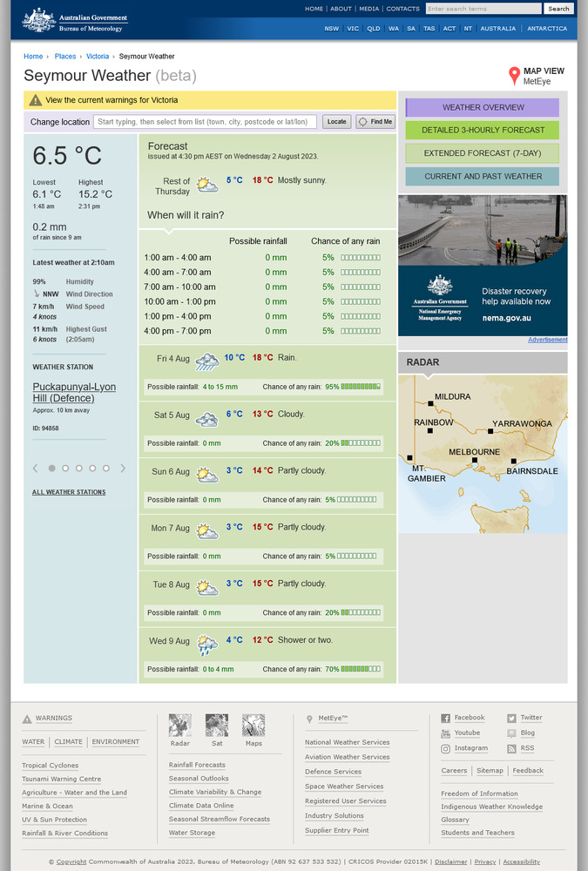Click the MetEye map view pin icon
Viewport: 588px width, 871px height.
point(514,76)
